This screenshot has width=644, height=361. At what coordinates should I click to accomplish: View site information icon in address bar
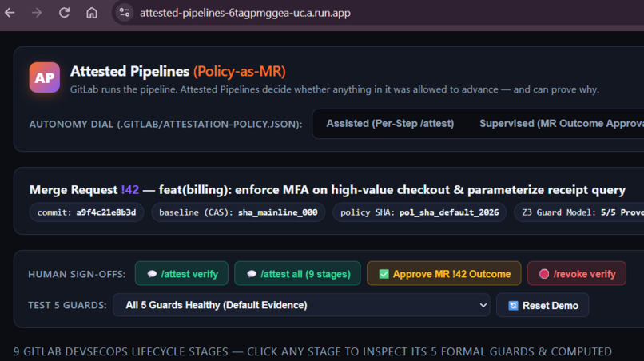(125, 13)
